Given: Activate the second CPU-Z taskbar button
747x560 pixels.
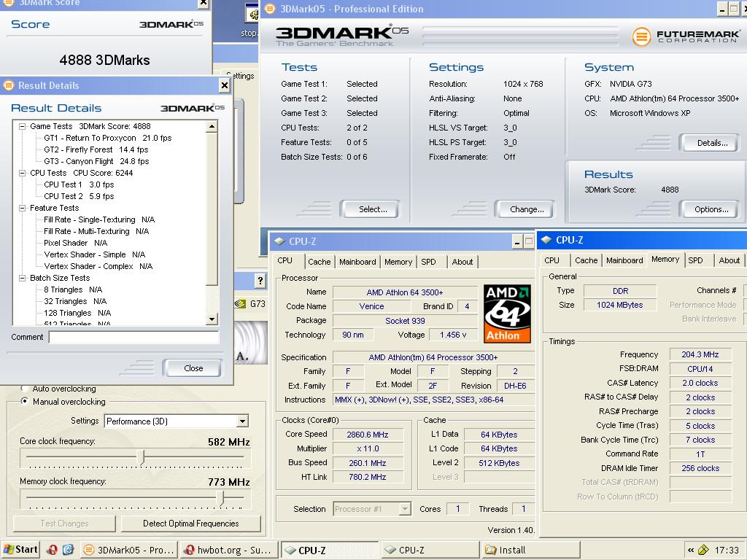Looking at the screenshot, I should [430, 550].
